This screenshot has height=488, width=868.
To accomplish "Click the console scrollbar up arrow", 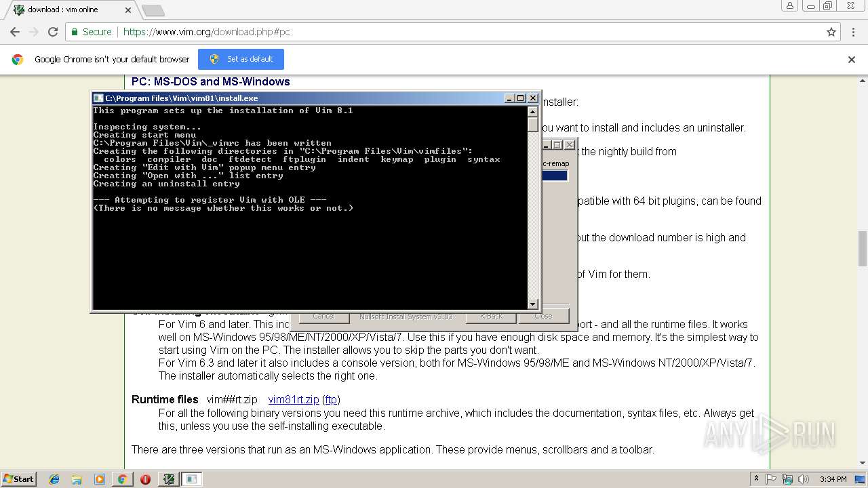I will (x=533, y=112).
